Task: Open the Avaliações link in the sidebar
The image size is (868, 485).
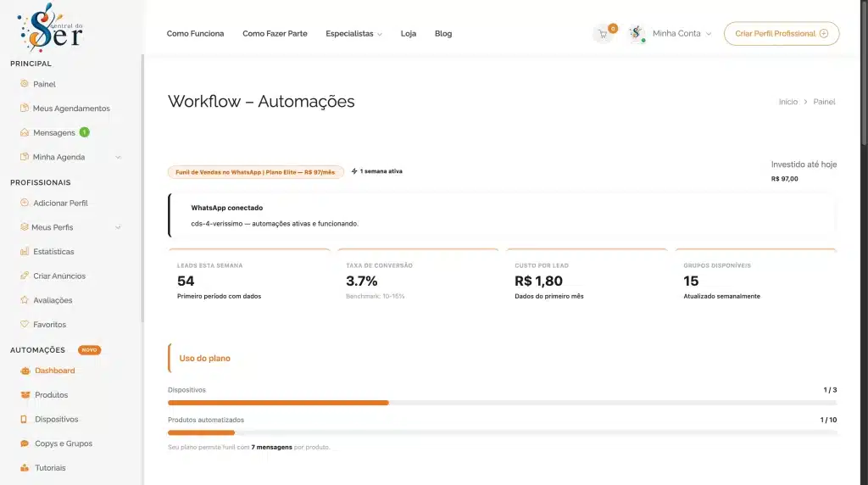Action: tap(53, 300)
